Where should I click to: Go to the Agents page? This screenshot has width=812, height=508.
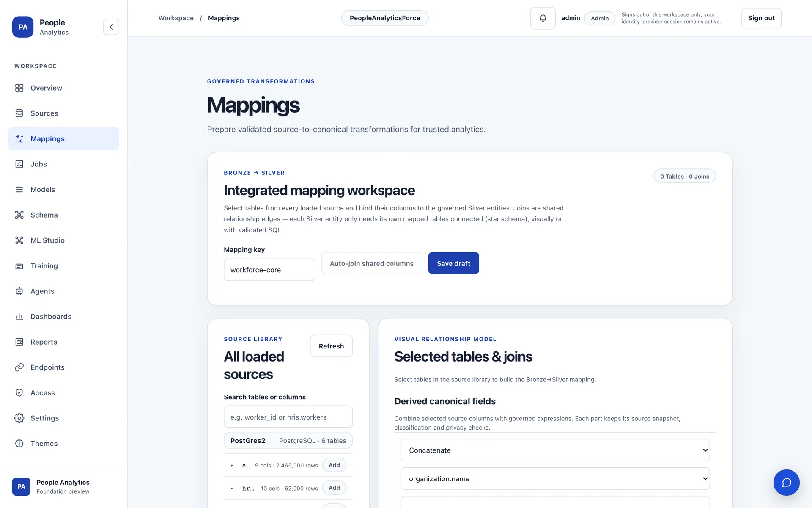pyautogui.click(x=63, y=291)
